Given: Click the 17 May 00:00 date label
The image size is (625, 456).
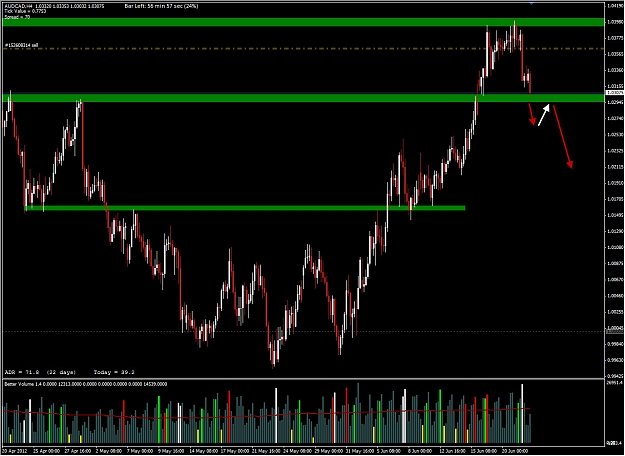Looking at the screenshot, I should coord(234,451).
